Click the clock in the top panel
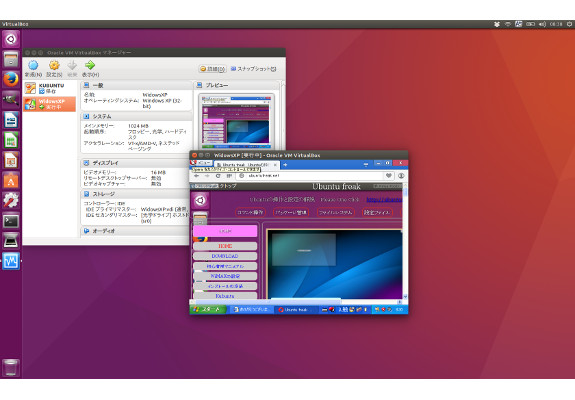Viewport: 575px width, 400px height. pos(556,24)
